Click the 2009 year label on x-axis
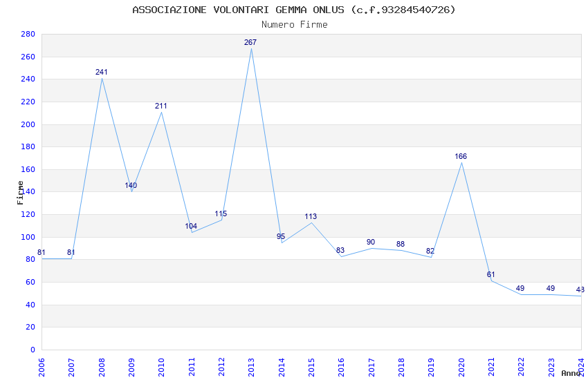 131,368
